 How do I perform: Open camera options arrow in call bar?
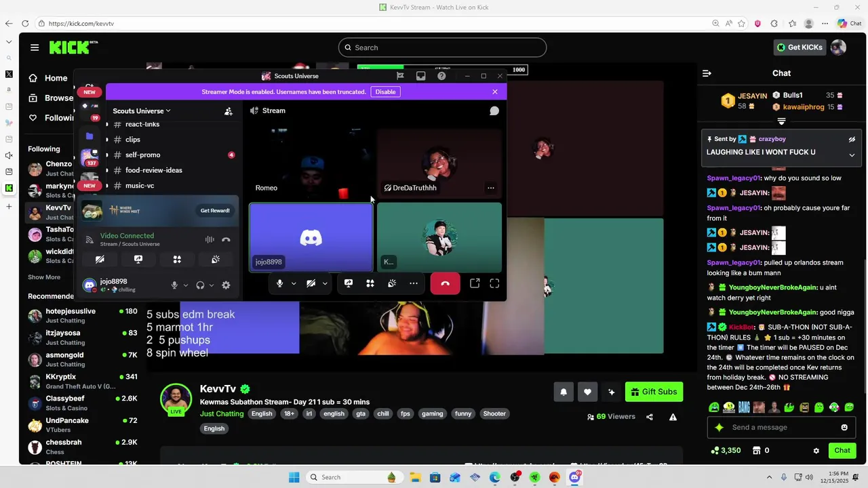point(325,283)
